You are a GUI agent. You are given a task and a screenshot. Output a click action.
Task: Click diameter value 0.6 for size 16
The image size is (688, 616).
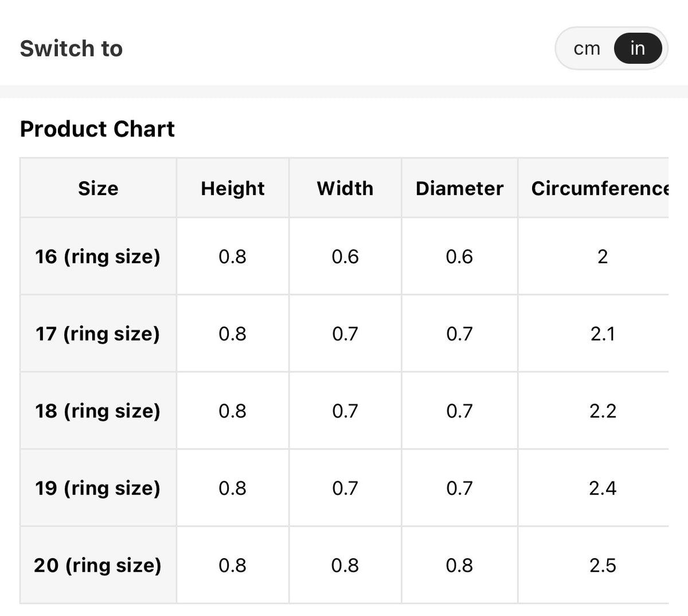(459, 256)
